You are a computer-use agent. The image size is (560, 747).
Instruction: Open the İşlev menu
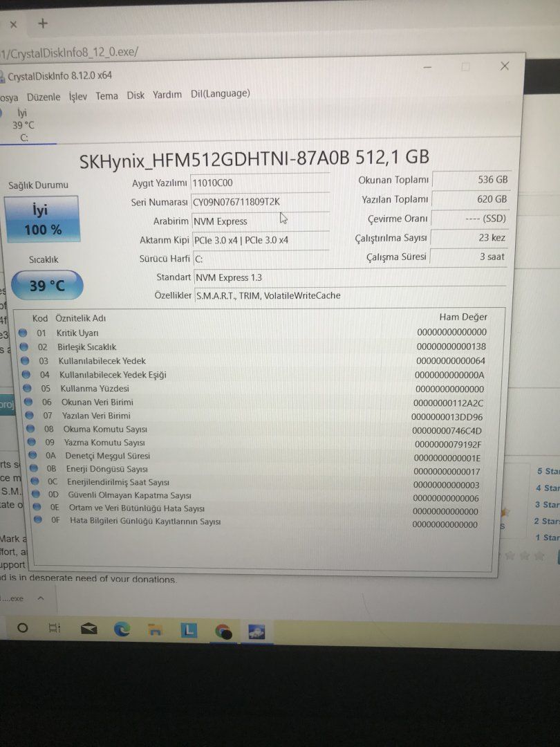point(77,96)
